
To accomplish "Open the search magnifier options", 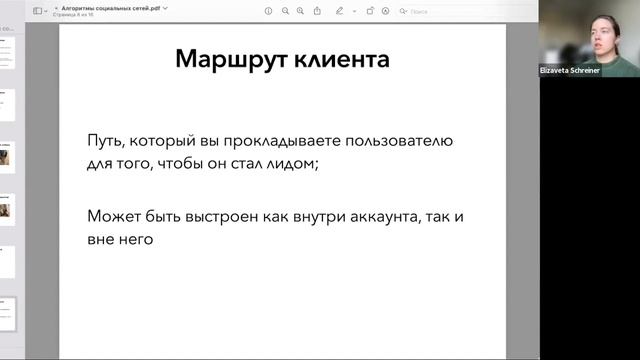I will [403, 11].
